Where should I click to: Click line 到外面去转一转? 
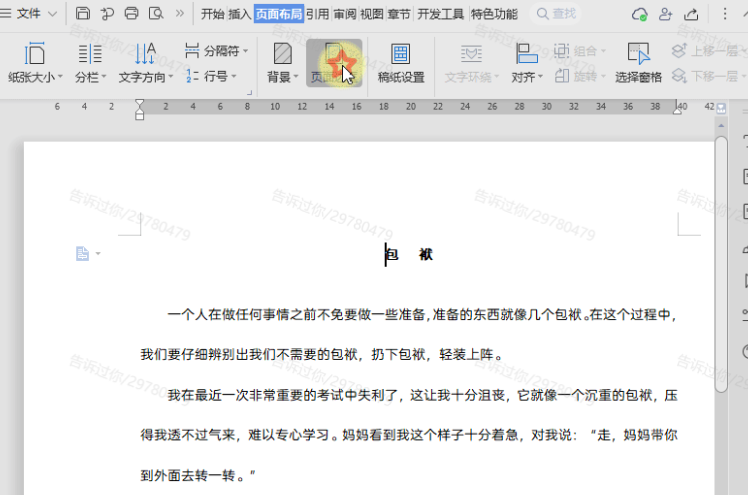(x=198, y=475)
